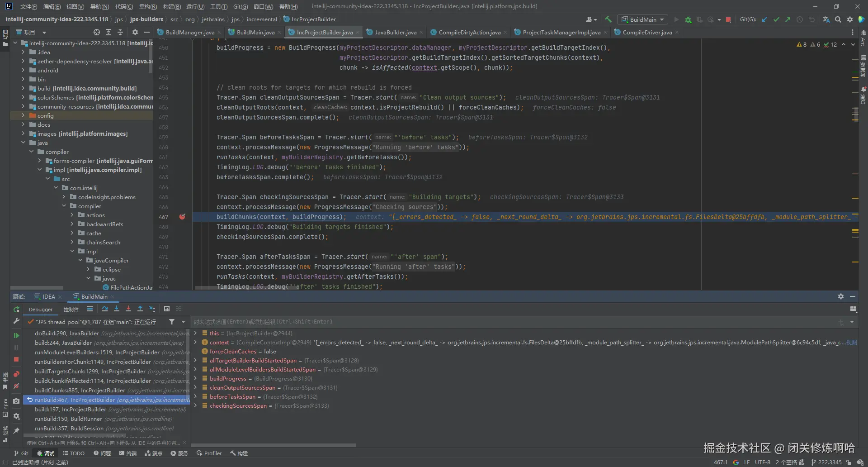Click the Step Into debug icon
Image resolution: width=868 pixels, height=467 pixels.
[117, 309]
